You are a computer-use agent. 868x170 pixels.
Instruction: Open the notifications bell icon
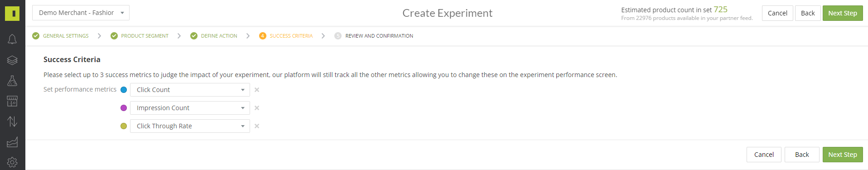click(12, 39)
